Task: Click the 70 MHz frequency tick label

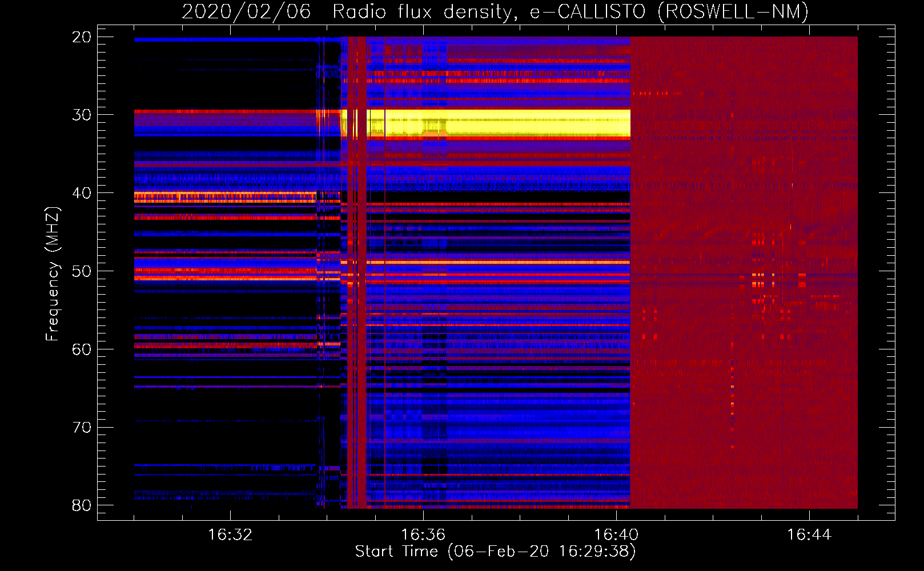Action: click(x=82, y=428)
